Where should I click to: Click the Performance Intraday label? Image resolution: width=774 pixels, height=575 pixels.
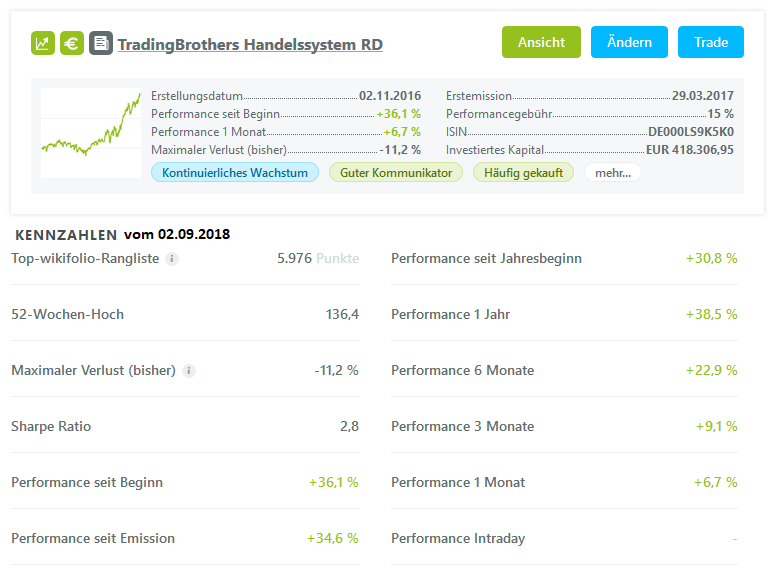(458, 538)
